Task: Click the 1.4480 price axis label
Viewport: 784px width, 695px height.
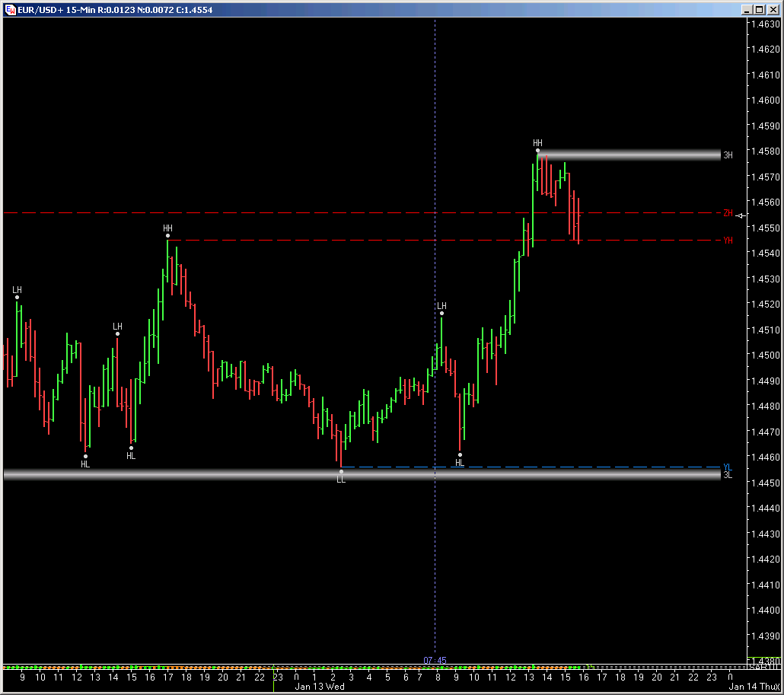Action: [x=766, y=406]
